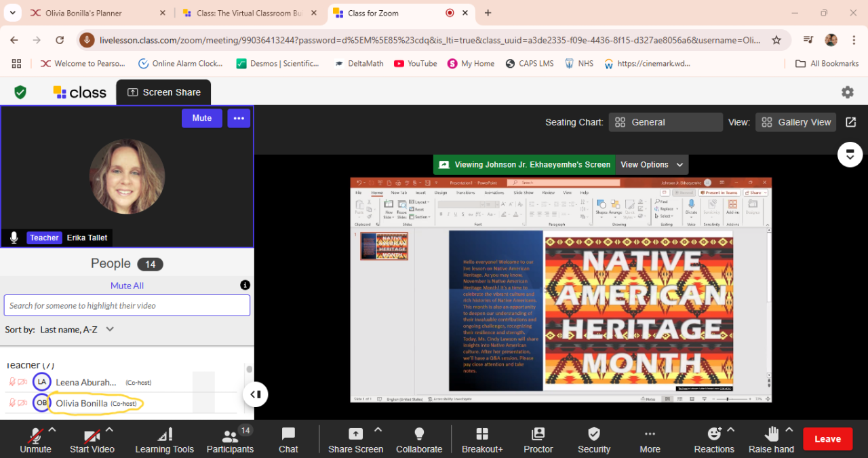Open the Proctor tool
The height and width of the screenshot is (458, 868).
(x=538, y=440)
